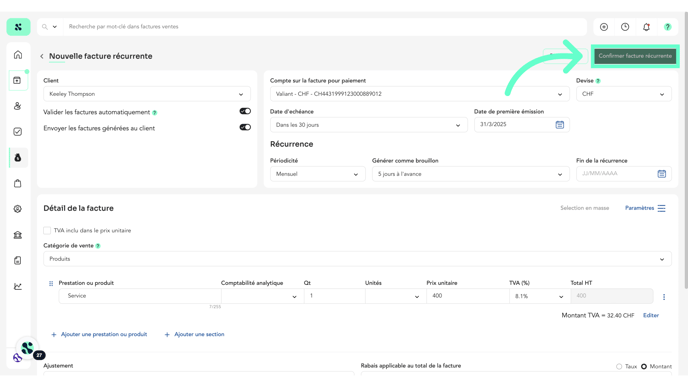Open the contacts person icon in sidebar
Viewport: 688px width, 387px height.
point(18,106)
